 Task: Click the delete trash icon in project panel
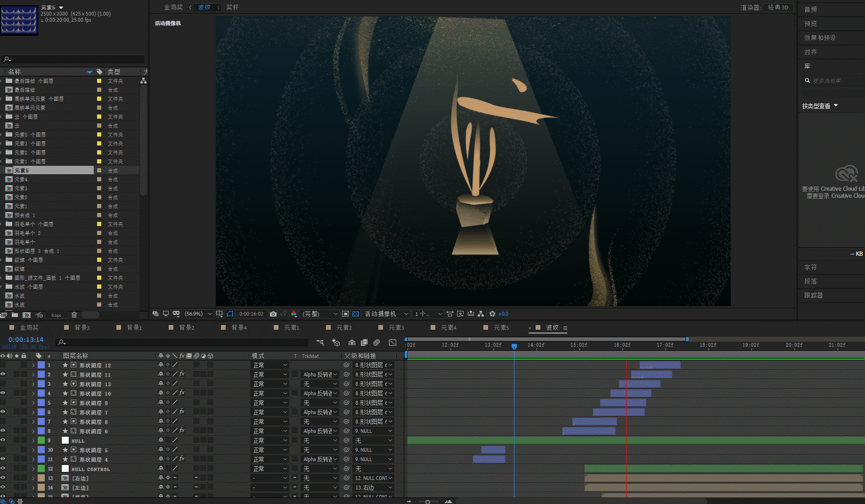[74, 315]
